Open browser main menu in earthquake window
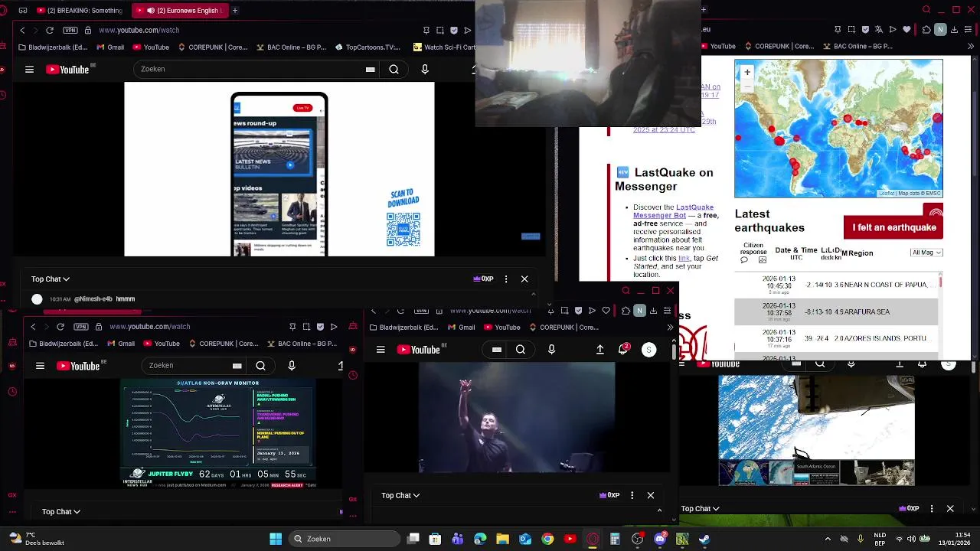The height and width of the screenshot is (551, 980). 969,30
